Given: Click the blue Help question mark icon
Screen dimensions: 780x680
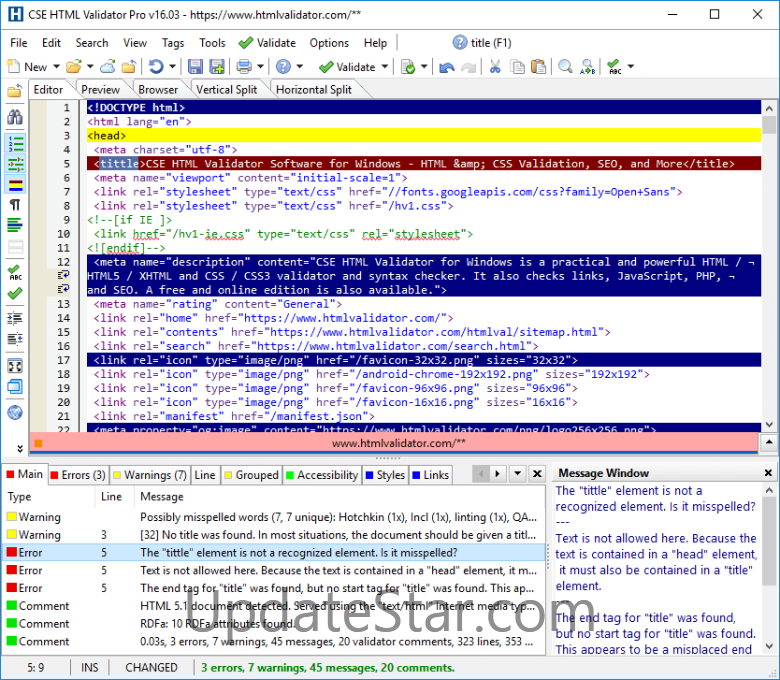Looking at the screenshot, I should pos(283,67).
